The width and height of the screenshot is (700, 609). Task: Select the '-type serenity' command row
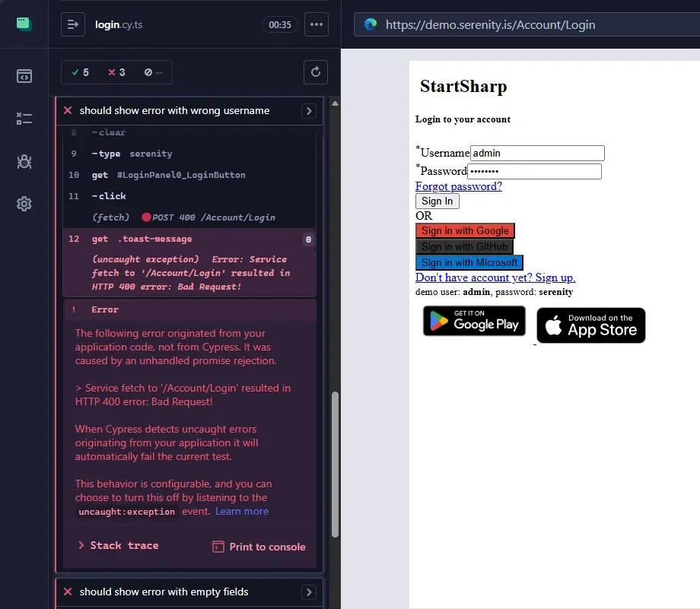189,154
